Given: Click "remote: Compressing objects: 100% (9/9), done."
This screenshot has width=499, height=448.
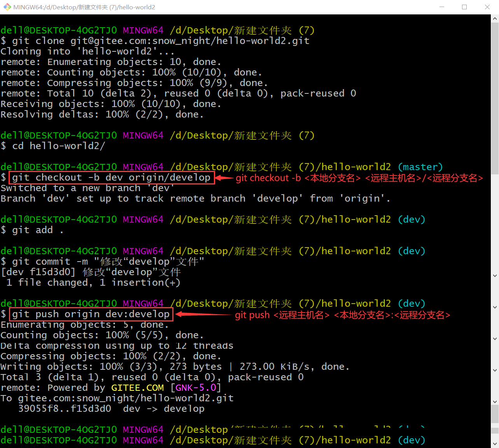Looking at the screenshot, I should coord(134,83).
